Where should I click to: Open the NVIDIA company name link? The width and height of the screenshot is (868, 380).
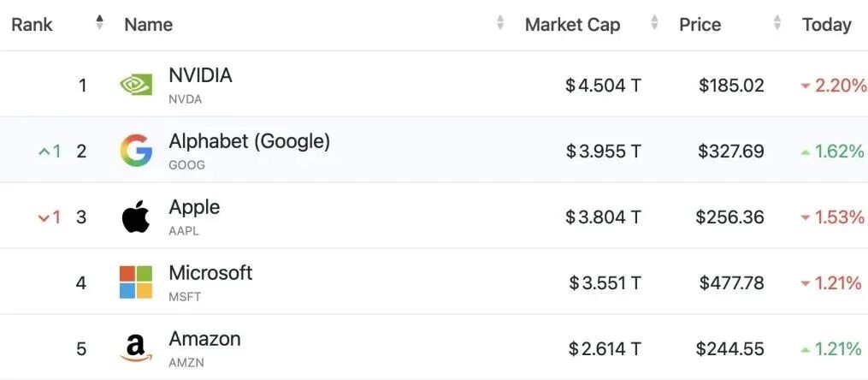200,75
